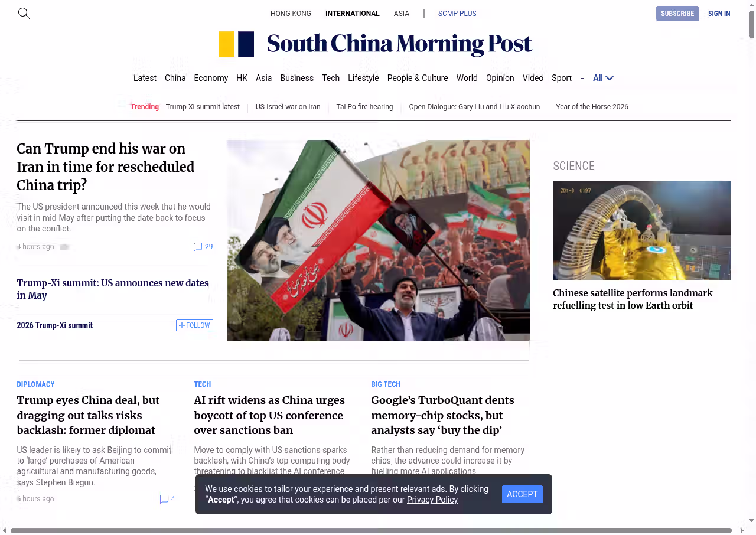This screenshot has height=535, width=756.
Task: Open the Iran flag rally photo
Action: [x=378, y=240]
